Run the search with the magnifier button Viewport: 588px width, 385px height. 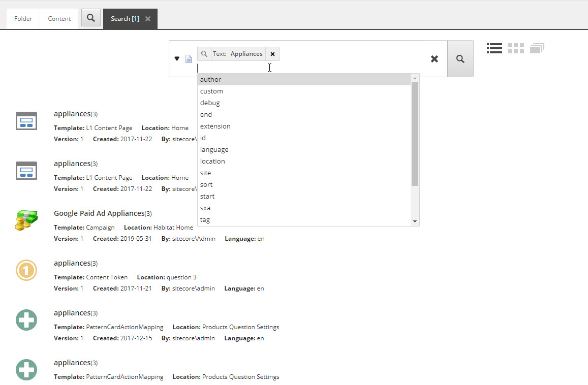click(460, 59)
